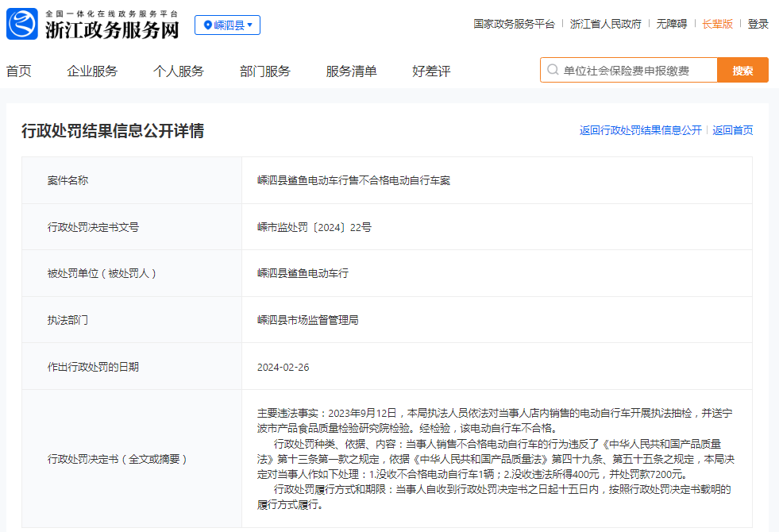The image size is (779, 532).
Task: Go to 个人服务 section
Action: pos(179,71)
